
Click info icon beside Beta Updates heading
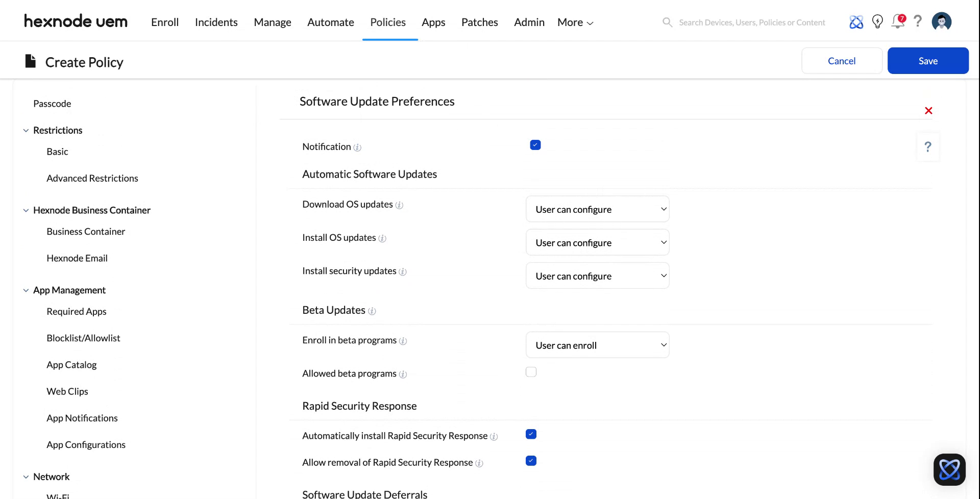(372, 311)
